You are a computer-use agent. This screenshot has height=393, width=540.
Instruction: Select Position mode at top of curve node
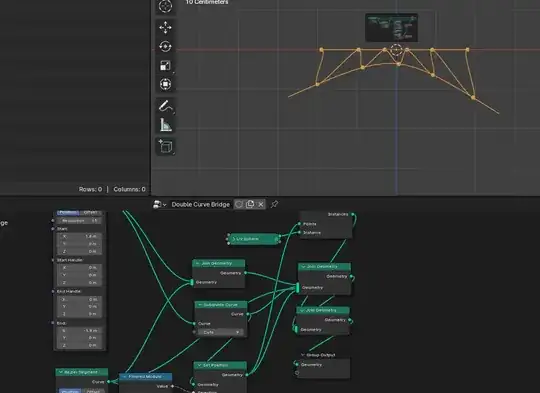point(68,213)
